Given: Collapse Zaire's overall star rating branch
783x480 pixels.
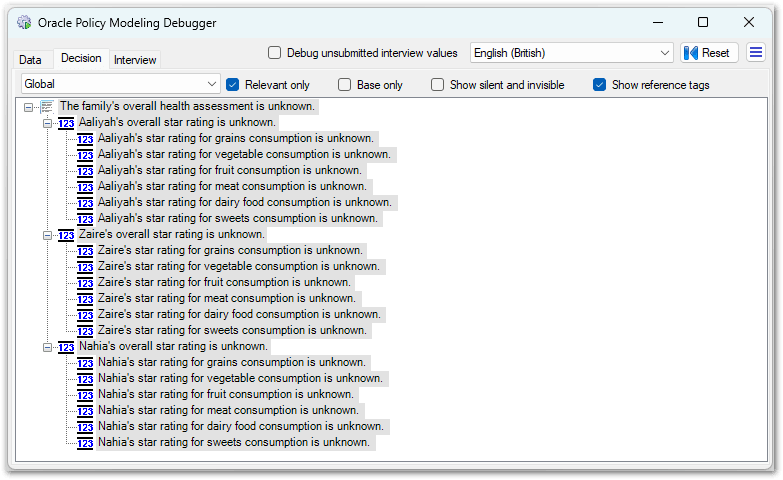Looking at the screenshot, I should tap(47, 235).
